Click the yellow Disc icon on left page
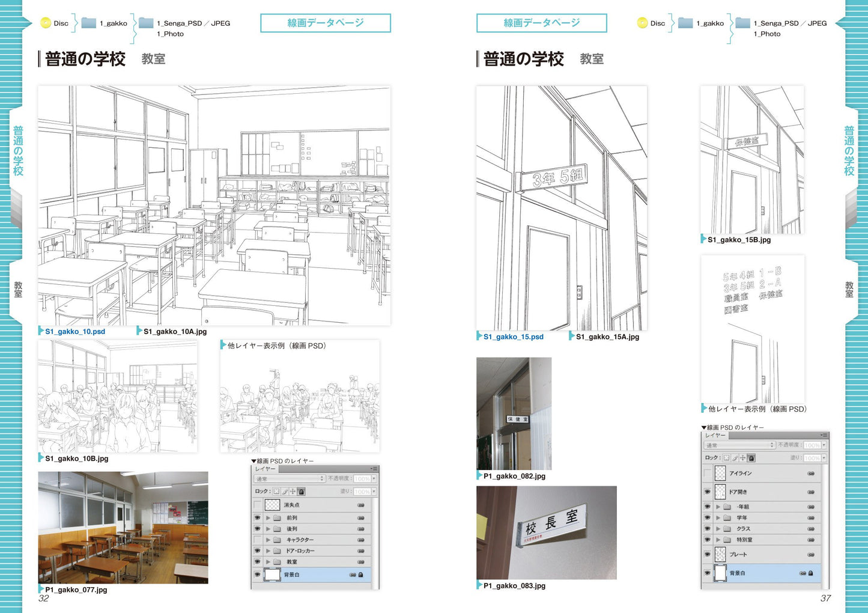The height and width of the screenshot is (613, 868). click(46, 23)
